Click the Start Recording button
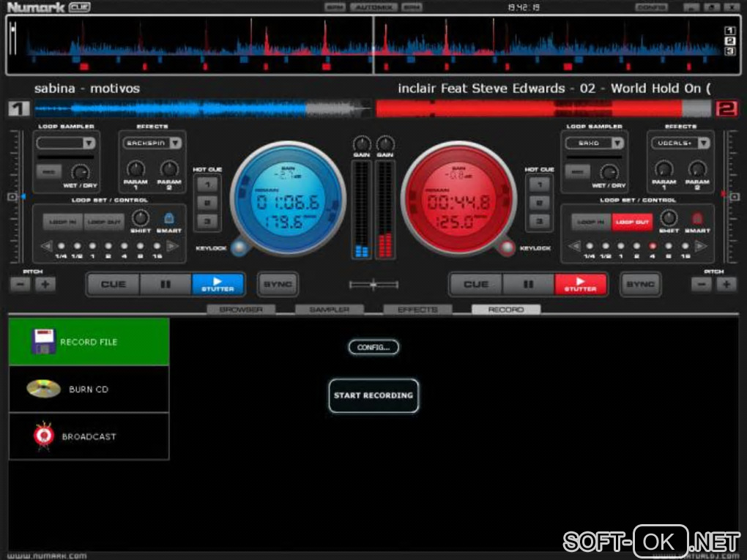 point(373,395)
